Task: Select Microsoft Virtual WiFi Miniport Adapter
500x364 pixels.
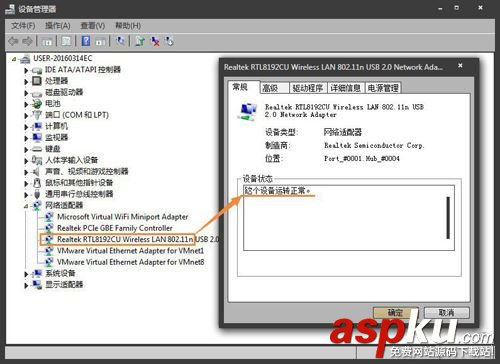Action: (x=123, y=217)
